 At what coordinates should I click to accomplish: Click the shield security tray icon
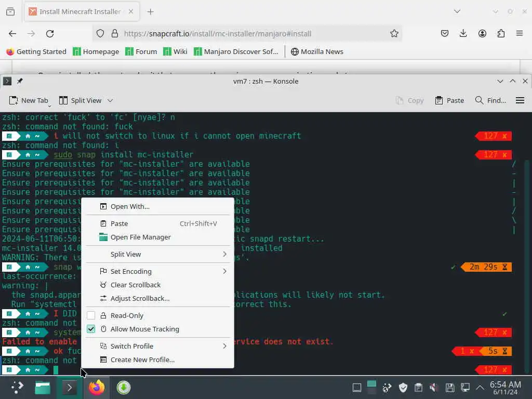[x=403, y=388]
